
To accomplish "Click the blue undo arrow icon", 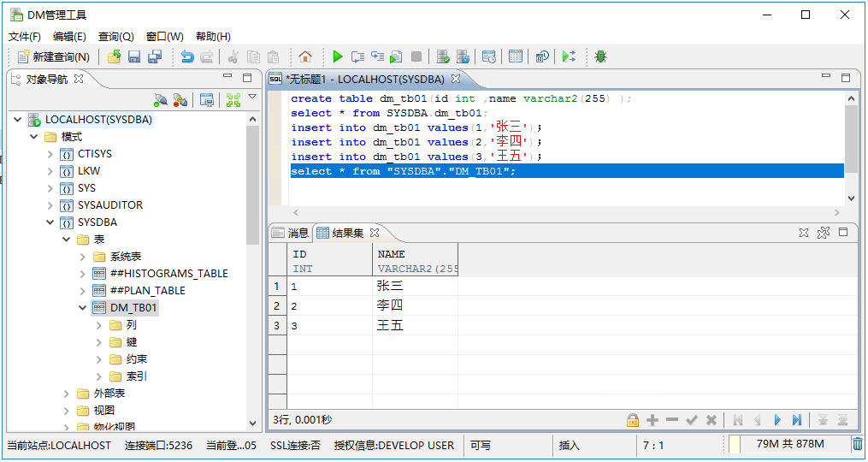I will point(187,56).
